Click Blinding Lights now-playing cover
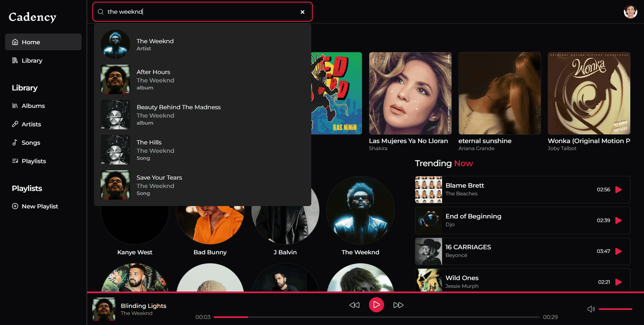 coord(104,309)
